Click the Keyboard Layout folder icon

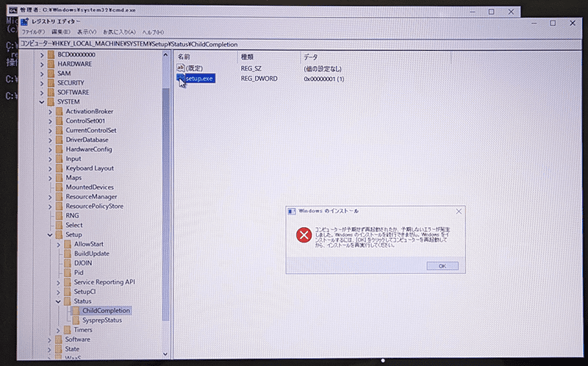pyautogui.click(x=60, y=168)
